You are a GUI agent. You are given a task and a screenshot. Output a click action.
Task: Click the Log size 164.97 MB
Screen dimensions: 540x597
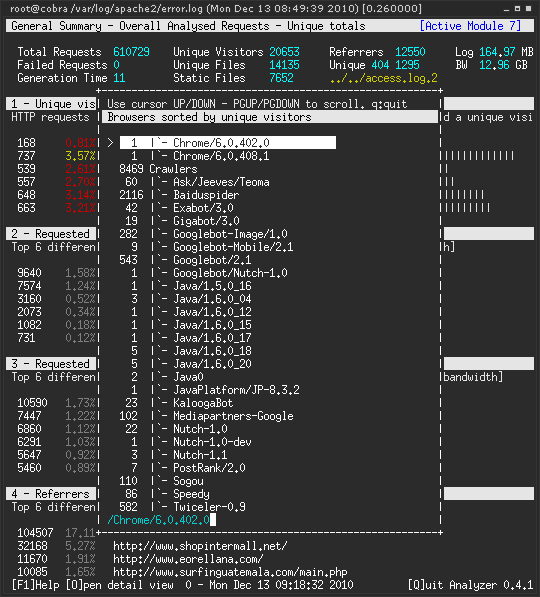506,52
